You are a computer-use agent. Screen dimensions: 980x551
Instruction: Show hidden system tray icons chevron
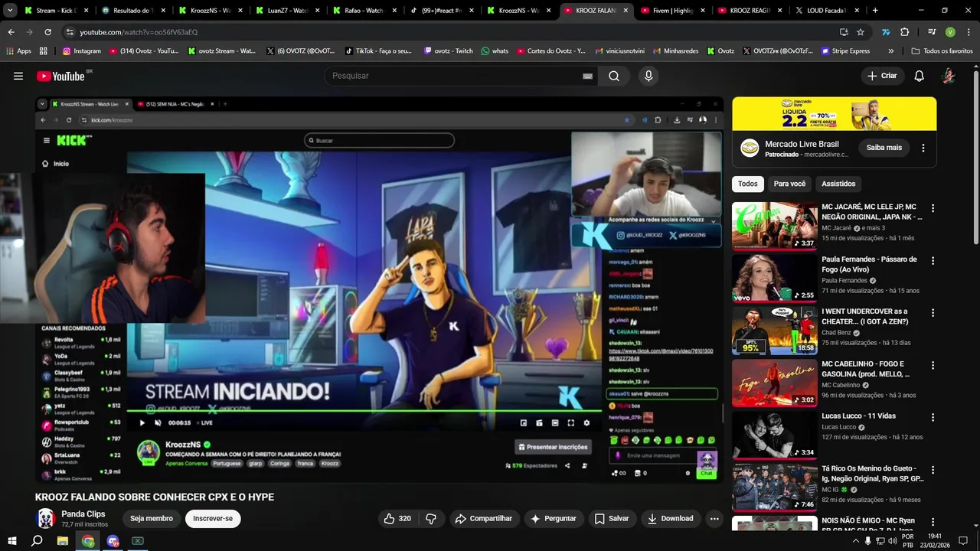pyautogui.click(x=855, y=540)
